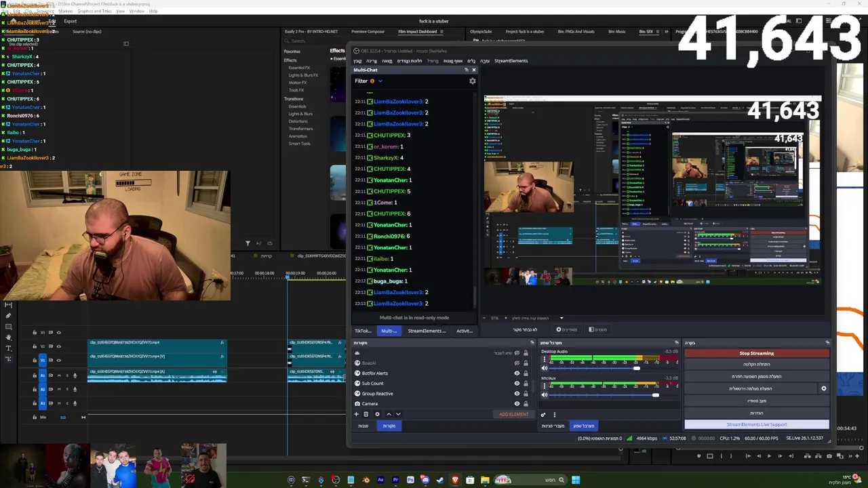
Task: Select the Type tool in Premiere
Action: [8, 348]
